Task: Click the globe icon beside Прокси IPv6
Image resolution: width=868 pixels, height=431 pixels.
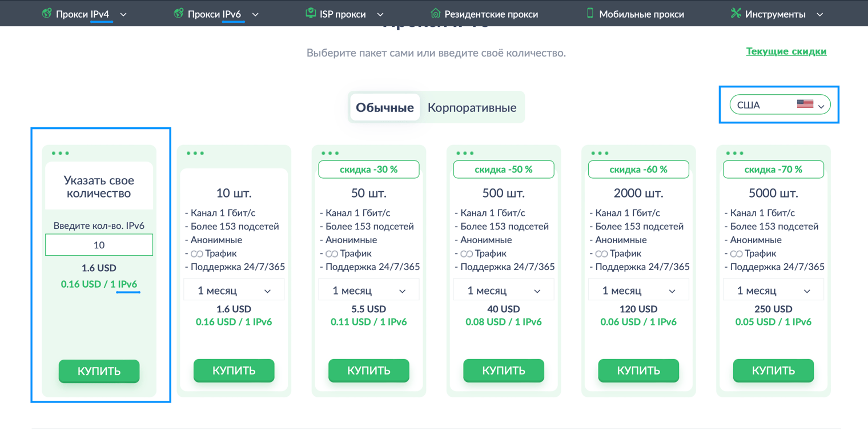Action: 179,13
